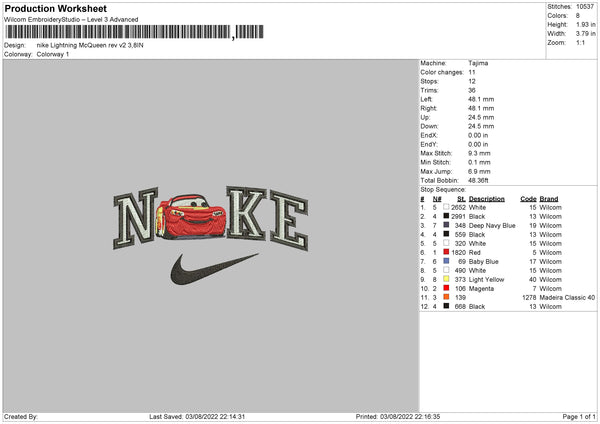
Task: Click the N# column header
Action: click(437, 199)
